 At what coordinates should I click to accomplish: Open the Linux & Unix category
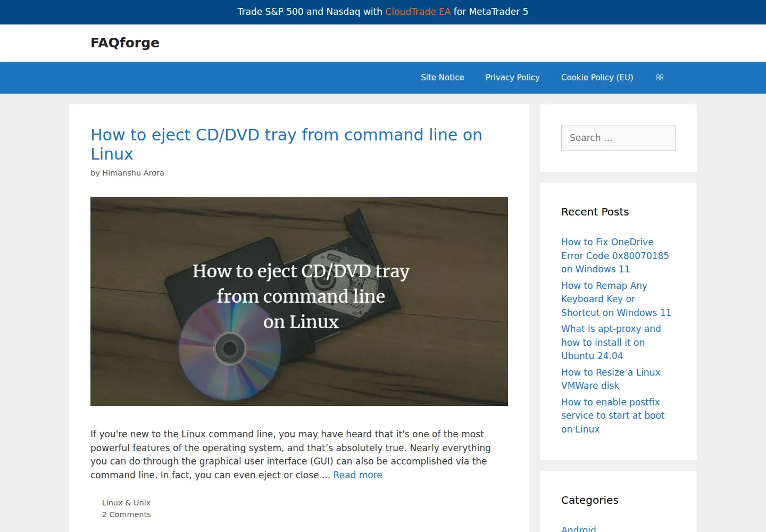tap(126, 503)
